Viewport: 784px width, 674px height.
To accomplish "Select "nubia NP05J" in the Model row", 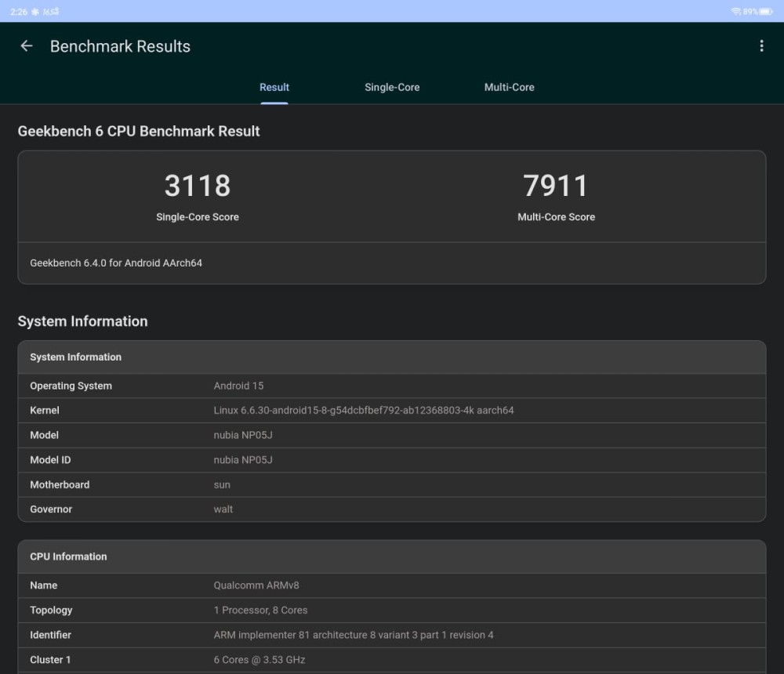I will [243, 435].
